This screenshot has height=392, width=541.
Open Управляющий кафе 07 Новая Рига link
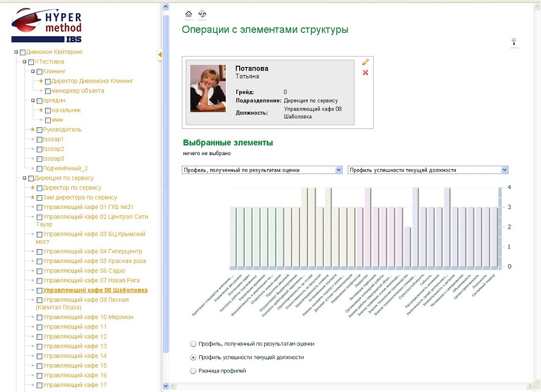[91, 281]
